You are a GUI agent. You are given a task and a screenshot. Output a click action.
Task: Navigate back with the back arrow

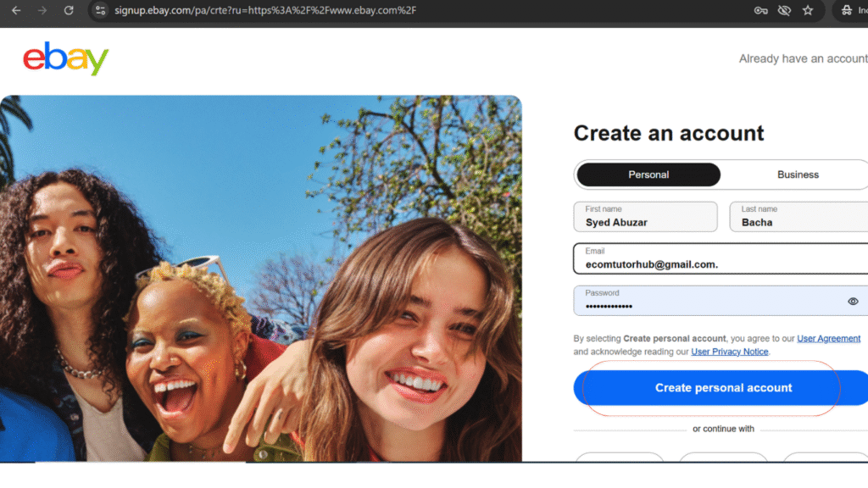17,11
